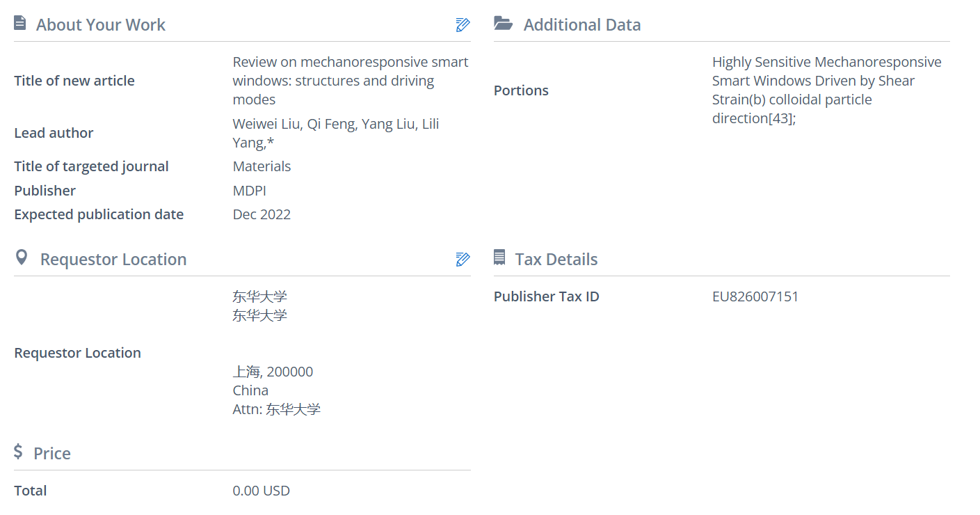Select the Additional Data heading text
Screen dimensions: 980x515
tap(581, 25)
